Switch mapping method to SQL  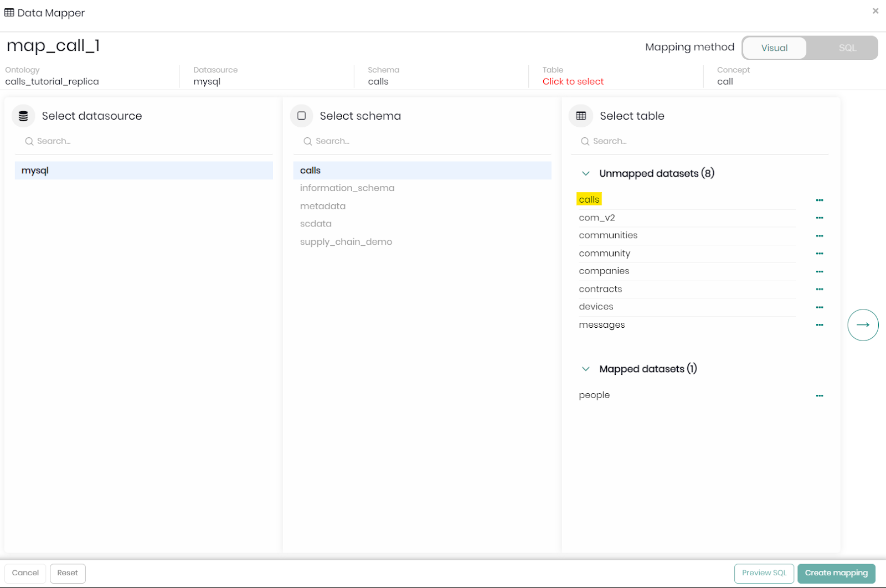[x=847, y=48]
